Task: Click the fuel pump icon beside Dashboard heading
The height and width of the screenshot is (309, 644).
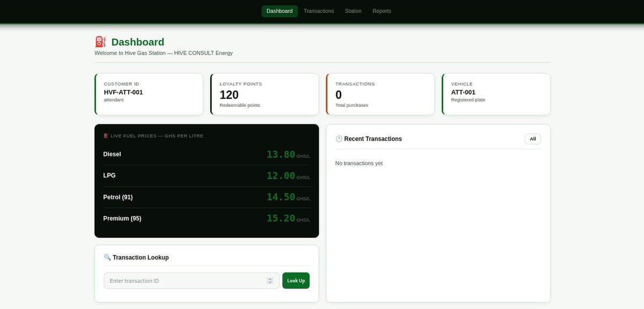Action: click(x=100, y=42)
